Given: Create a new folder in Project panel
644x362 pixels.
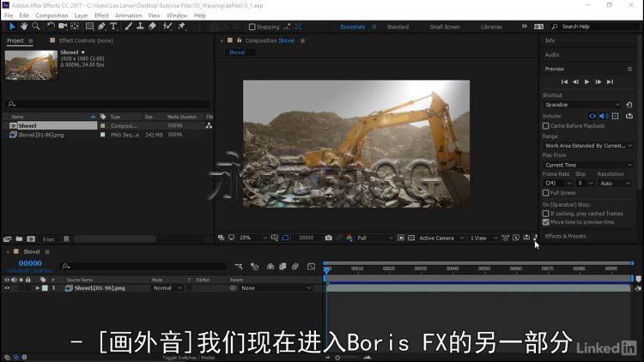Looking at the screenshot, I should [19, 238].
